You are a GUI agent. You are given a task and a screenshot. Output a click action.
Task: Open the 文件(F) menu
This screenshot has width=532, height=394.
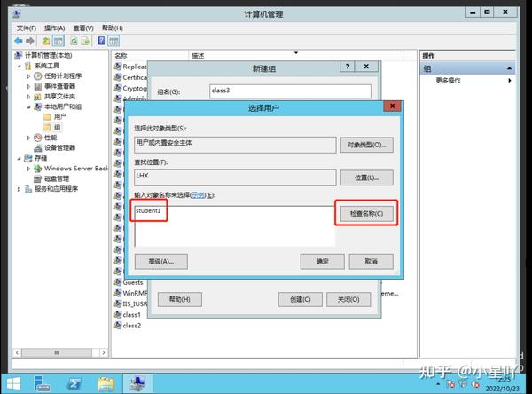(27, 28)
